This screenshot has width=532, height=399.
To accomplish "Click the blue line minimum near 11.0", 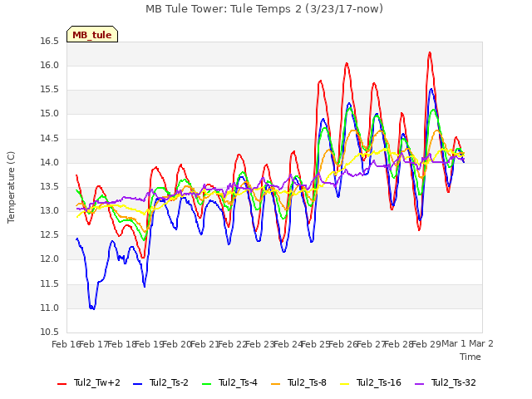I will coord(92,308).
